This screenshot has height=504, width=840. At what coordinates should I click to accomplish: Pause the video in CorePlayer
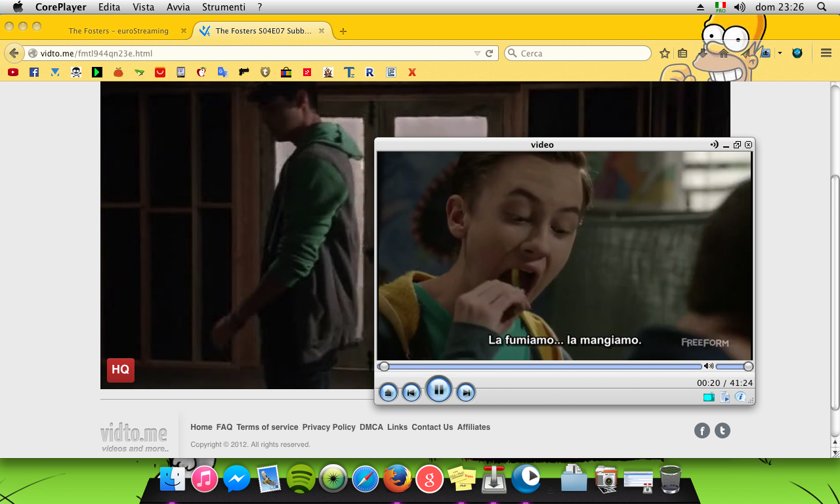(439, 390)
